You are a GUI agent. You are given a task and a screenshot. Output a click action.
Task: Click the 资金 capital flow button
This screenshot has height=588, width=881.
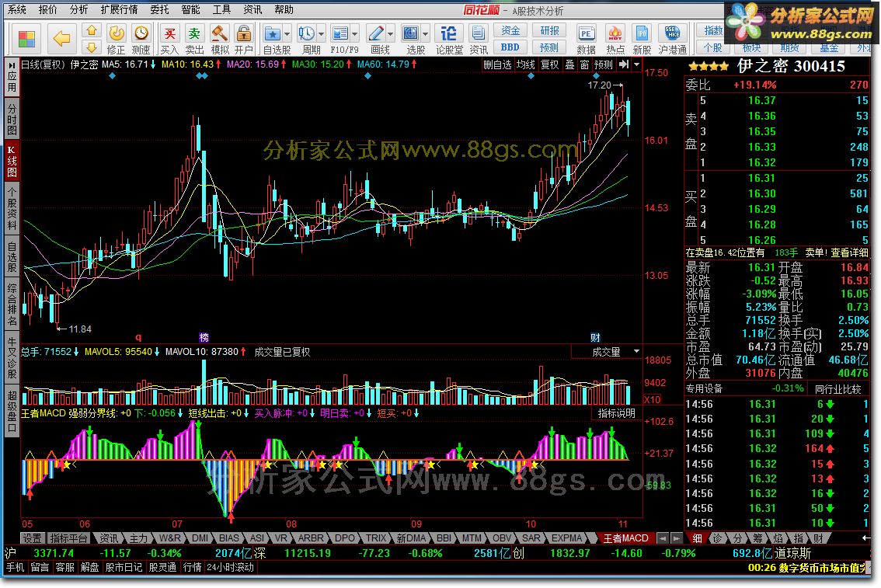coord(510,30)
